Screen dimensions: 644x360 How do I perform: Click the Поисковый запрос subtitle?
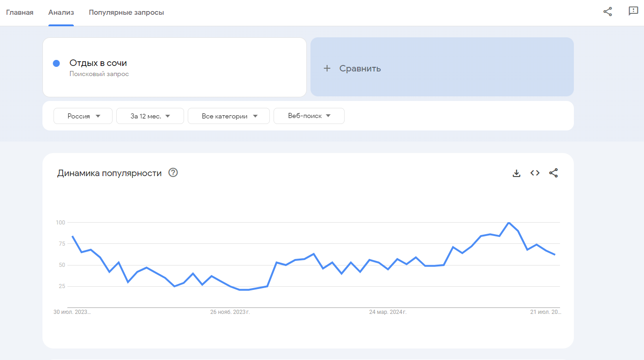pyautogui.click(x=99, y=74)
